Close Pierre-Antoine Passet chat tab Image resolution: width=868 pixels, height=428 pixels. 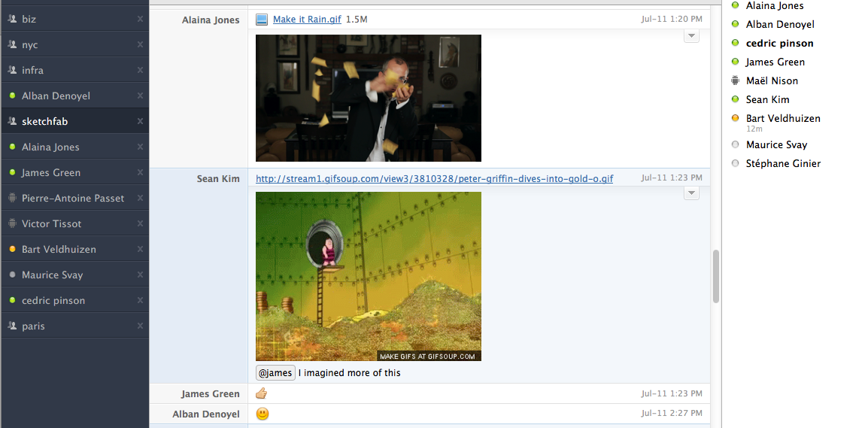coord(140,198)
